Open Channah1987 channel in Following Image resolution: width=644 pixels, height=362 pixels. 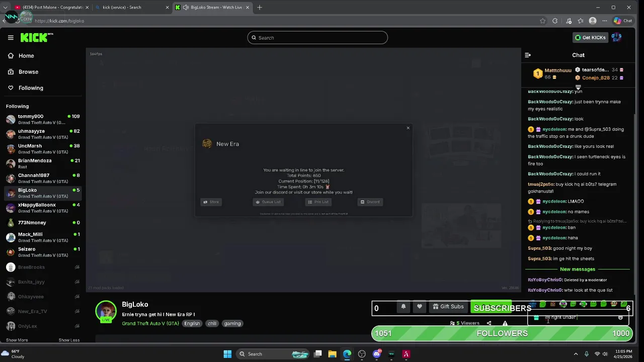[x=43, y=178]
